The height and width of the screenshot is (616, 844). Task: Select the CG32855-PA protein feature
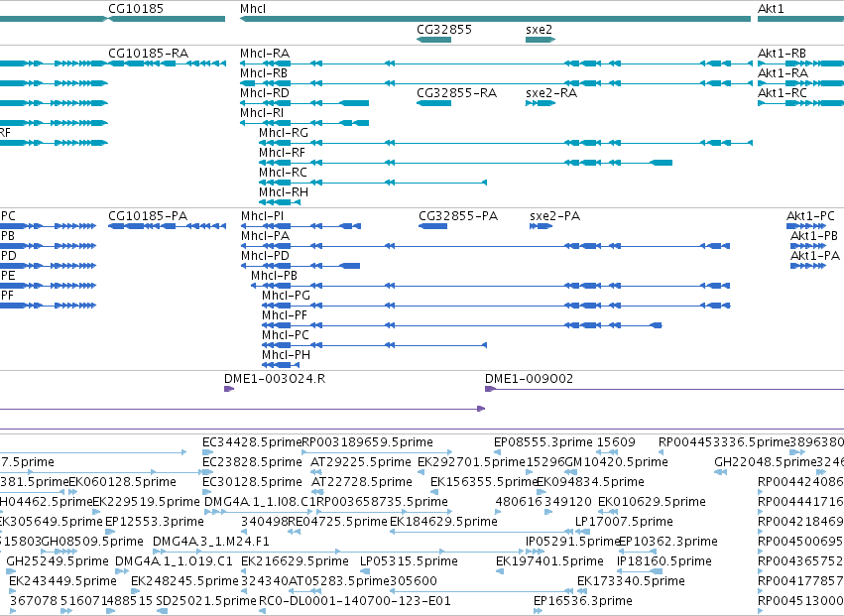(432, 226)
